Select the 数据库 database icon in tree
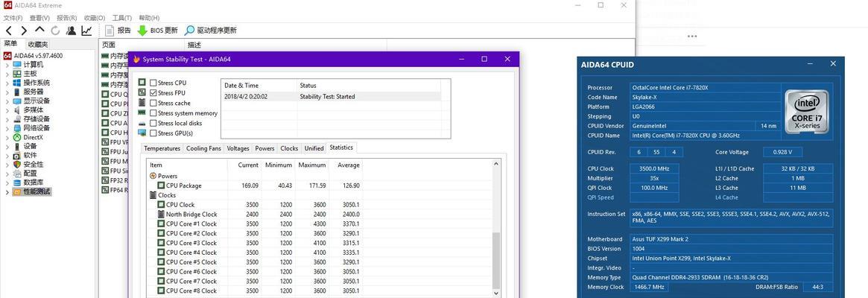The width and height of the screenshot is (868, 298). [16, 183]
